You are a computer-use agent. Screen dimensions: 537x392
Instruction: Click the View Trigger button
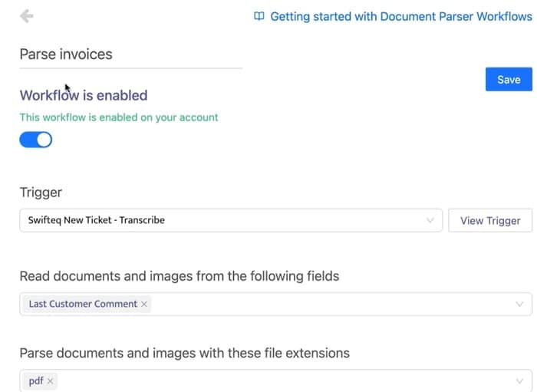[490, 220]
